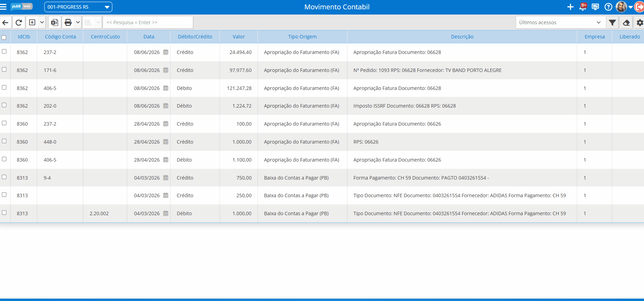
Task: Click the back arrow icon
Action: (x=5, y=22)
